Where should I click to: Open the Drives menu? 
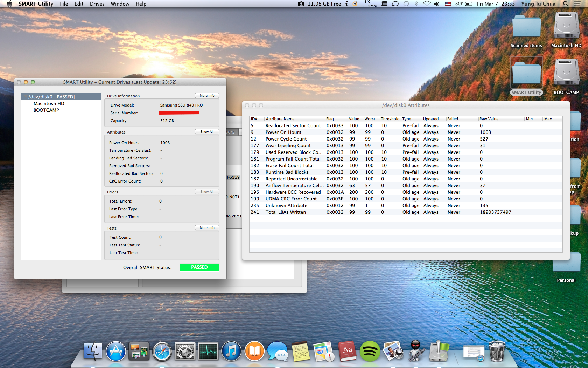click(x=97, y=4)
